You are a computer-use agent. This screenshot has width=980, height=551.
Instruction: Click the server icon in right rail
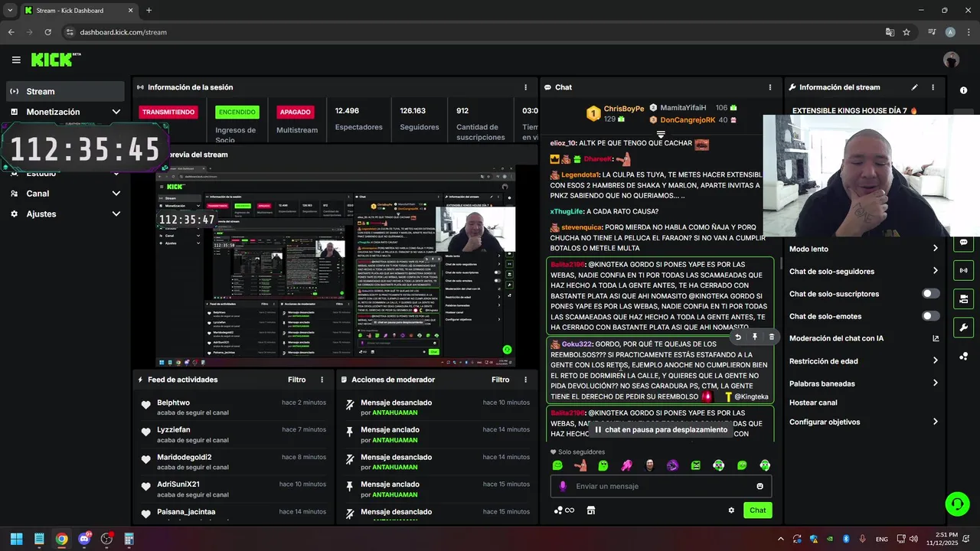pos(963,298)
